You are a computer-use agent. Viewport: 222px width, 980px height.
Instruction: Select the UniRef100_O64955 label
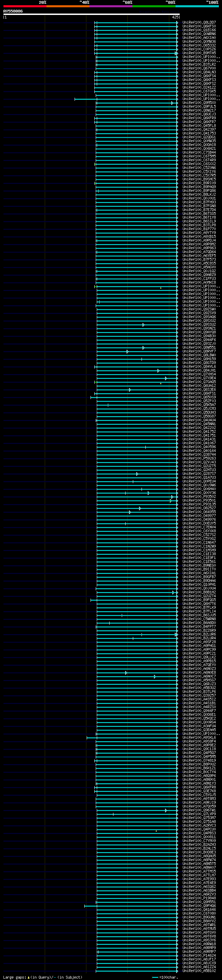tap(199, 512)
